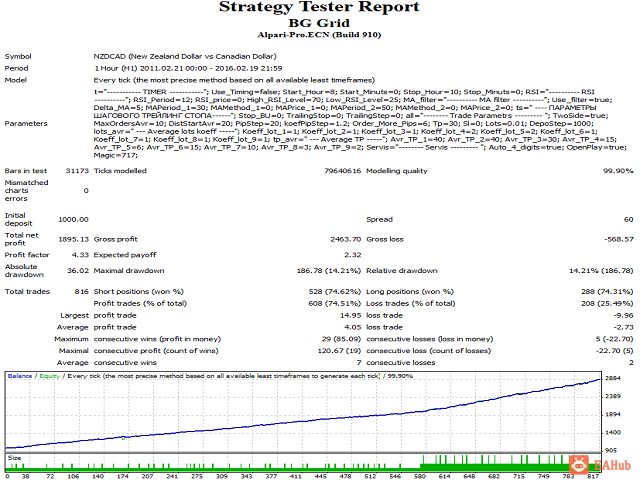Viewport: 640px width, 480px height.
Task: Click the 'Relative drawdown' label
Action: click(x=402, y=271)
